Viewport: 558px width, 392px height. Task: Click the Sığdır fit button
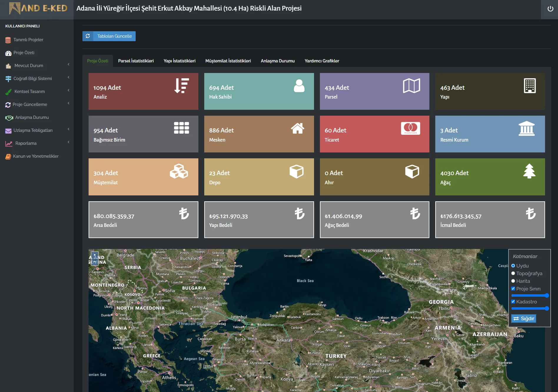[x=524, y=319]
